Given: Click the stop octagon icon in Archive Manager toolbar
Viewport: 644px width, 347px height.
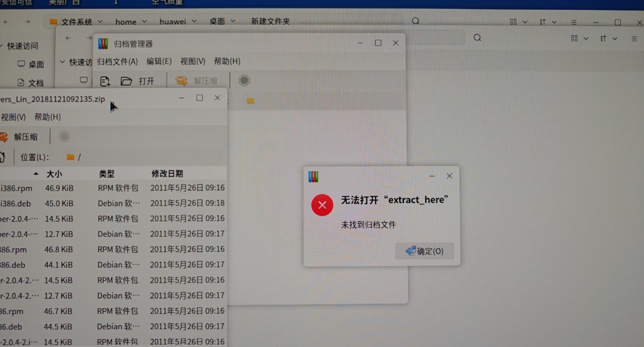Looking at the screenshot, I should (244, 80).
